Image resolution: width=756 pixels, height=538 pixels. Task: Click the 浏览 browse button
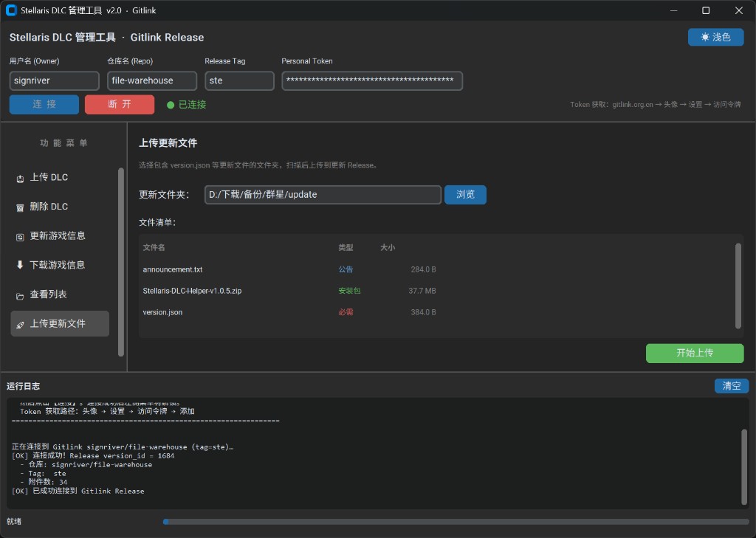click(x=465, y=195)
